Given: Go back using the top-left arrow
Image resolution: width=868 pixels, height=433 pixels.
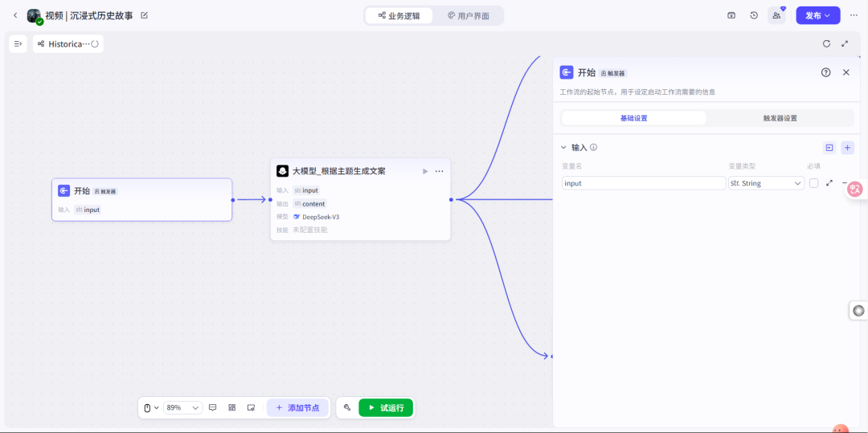Looking at the screenshot, I should tap(15, 15).
